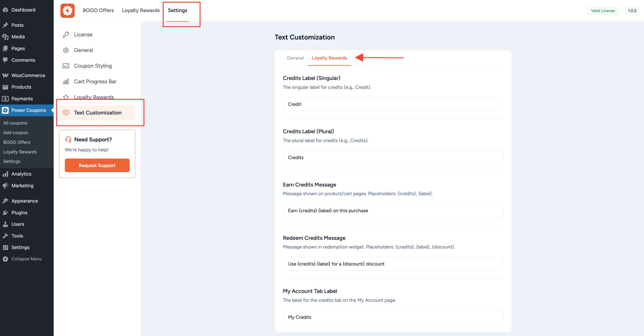Switch to the General text customization tab
The height and width of the screenshot is (336, 644).
295,58
